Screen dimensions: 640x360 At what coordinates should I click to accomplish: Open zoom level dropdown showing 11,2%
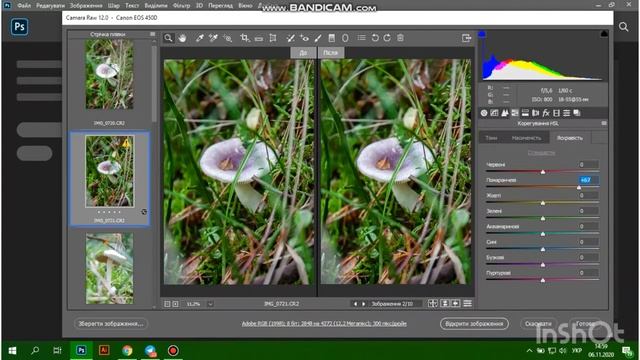click(210, 304)
